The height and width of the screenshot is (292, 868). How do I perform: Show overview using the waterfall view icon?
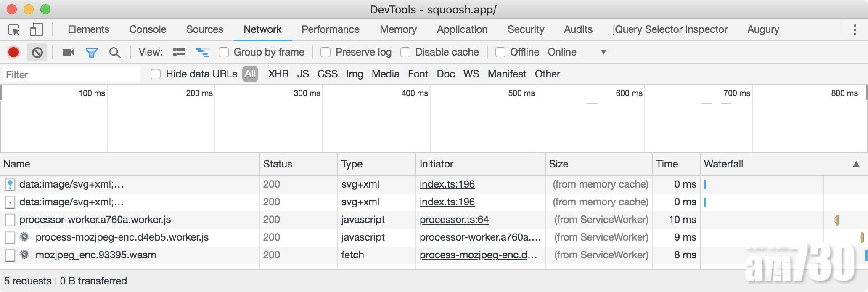[x=202, y=52]
